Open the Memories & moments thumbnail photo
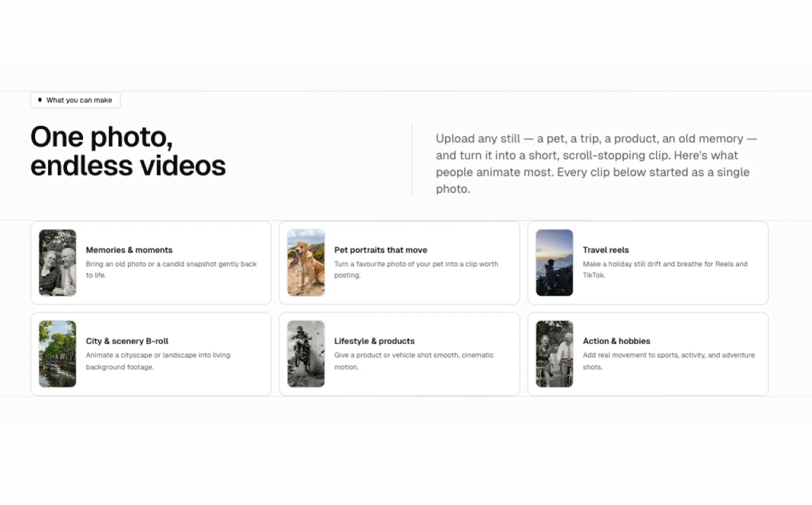This screenshot has height=505, width=812. click(x=57, y=262)
